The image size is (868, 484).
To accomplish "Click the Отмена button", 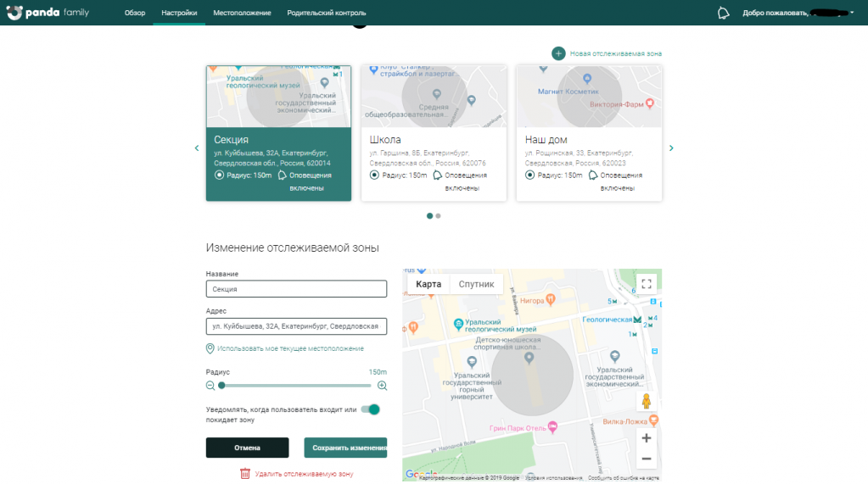I will coord(247,448).
